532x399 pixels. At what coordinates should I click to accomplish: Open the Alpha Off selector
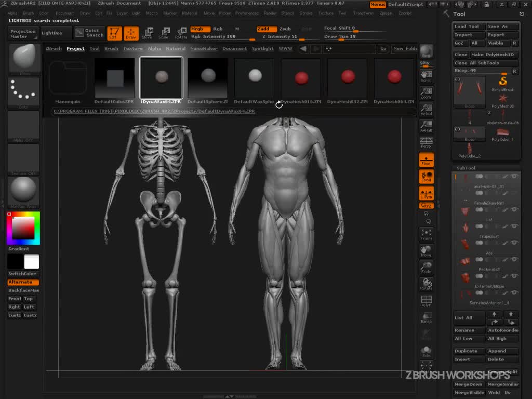tap(23, 126)
